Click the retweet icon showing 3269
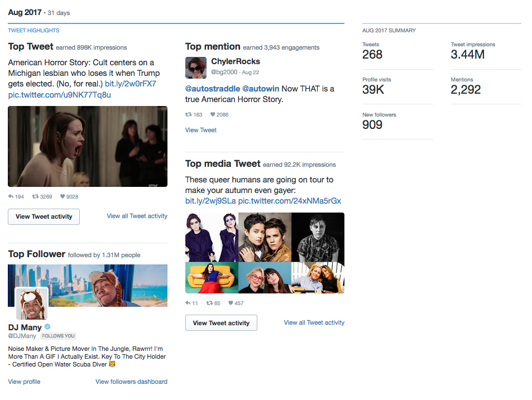This screenshot has width=532, height=400. tap(35, 196)
